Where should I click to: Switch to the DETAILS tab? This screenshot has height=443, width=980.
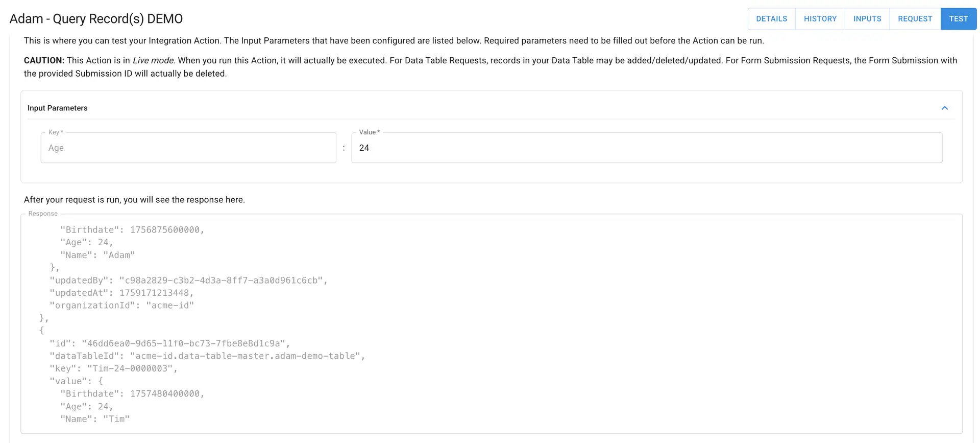tap(771, 18)
